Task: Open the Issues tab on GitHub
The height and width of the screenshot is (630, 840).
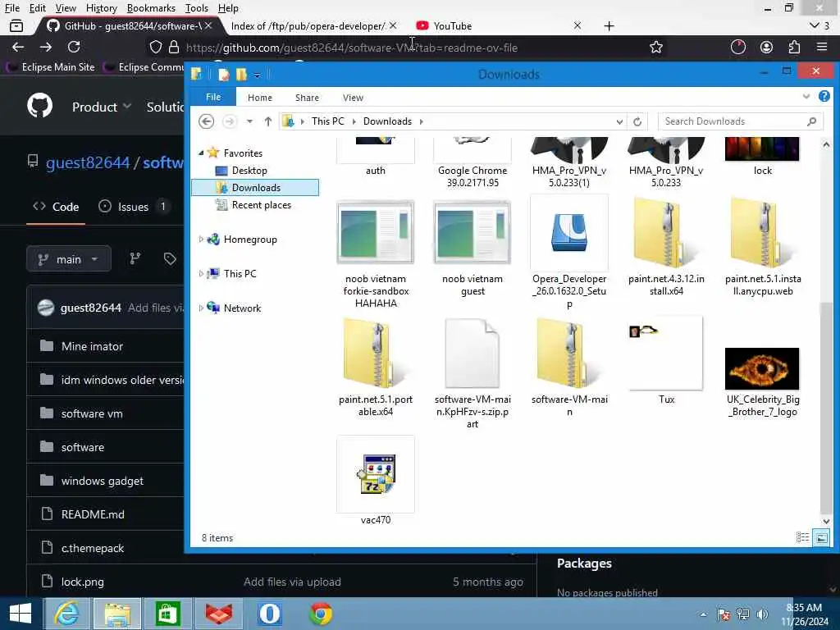Action: tap(134, 207)
